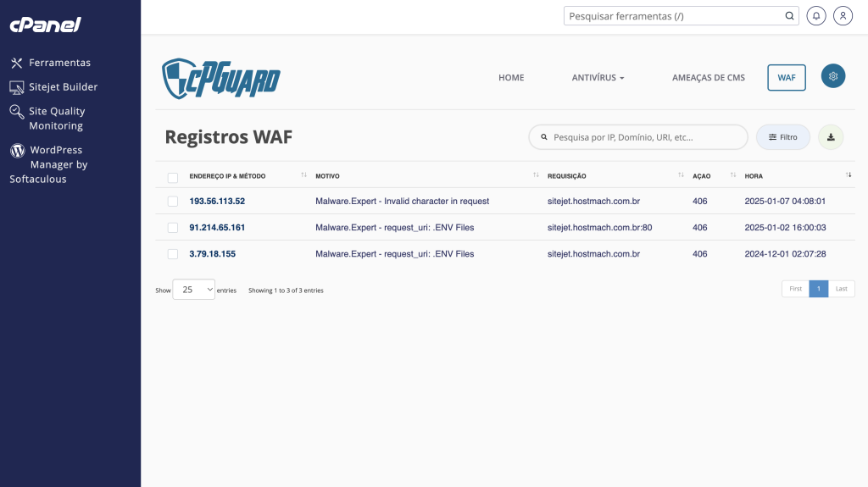Image resolution: width=868 pixels, height=487 pixels.
Task: Click the 406 action in 193.56.113.52 row
Action: [699, 202]
